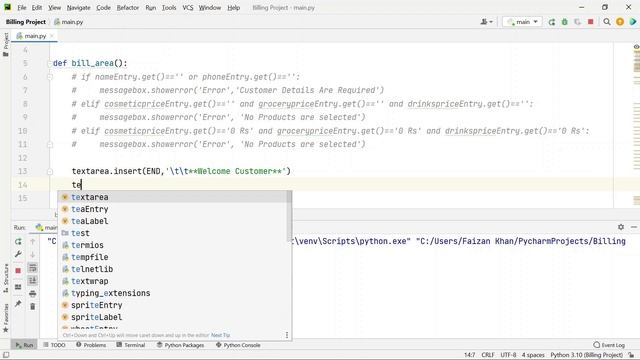The image size is (640, 360).
Task: Hide the Run panel with minus icon
Action: pyautogui.click(x=633, y=227)
